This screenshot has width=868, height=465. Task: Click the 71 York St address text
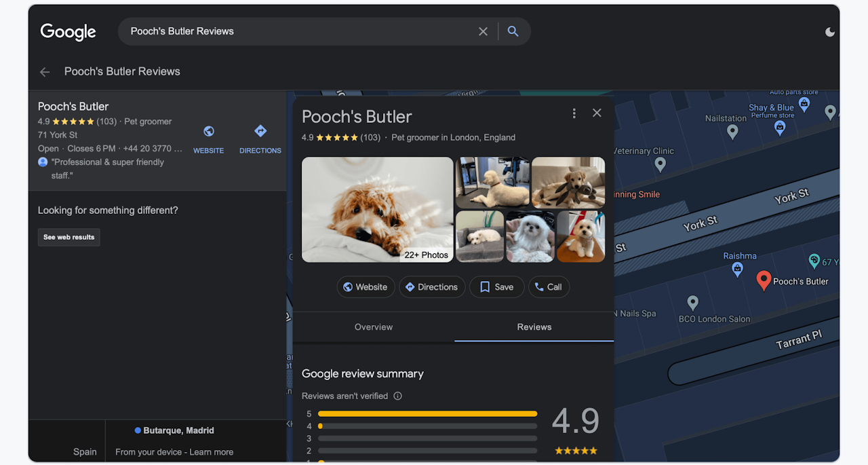(x=58, y=135)
